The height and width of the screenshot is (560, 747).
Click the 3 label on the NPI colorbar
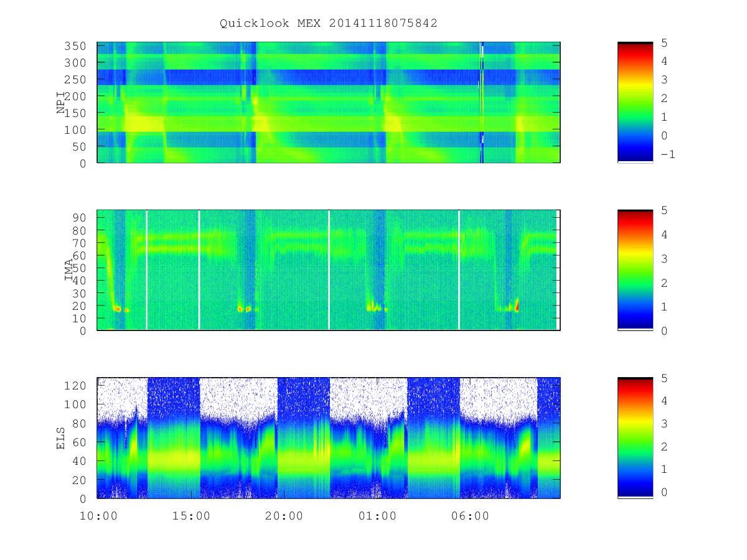pyautogui.click(x=664, y=80)
